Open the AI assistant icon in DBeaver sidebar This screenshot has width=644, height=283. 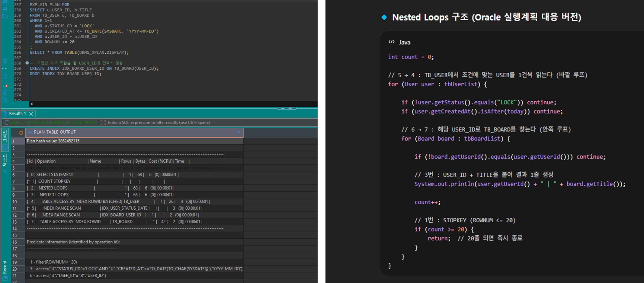click(5, 9)
